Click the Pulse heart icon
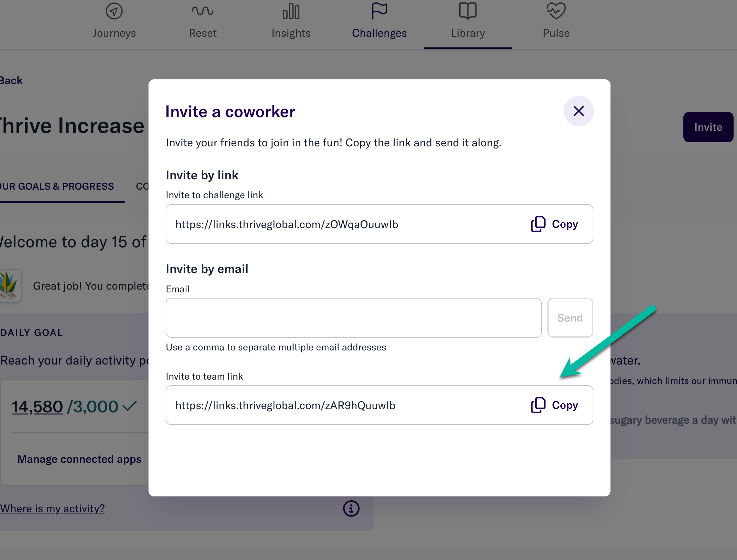The image size is (737, 560). coord(556,11)
